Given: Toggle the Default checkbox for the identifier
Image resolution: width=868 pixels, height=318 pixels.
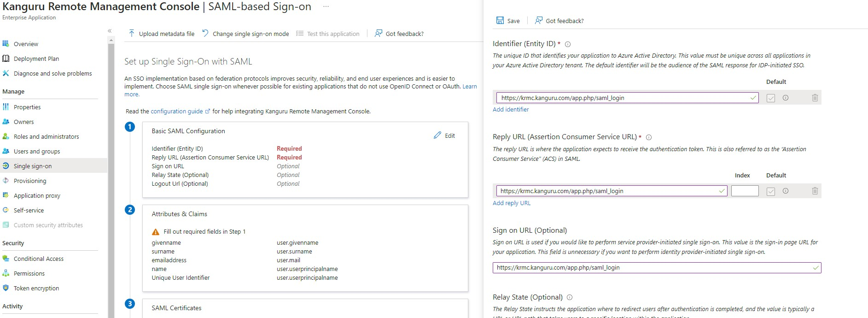Looking at the screenshot, I should click(771, 98).
